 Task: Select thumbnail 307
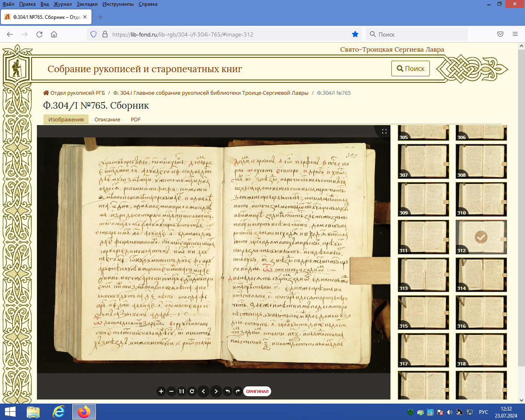tap(423, 161)
